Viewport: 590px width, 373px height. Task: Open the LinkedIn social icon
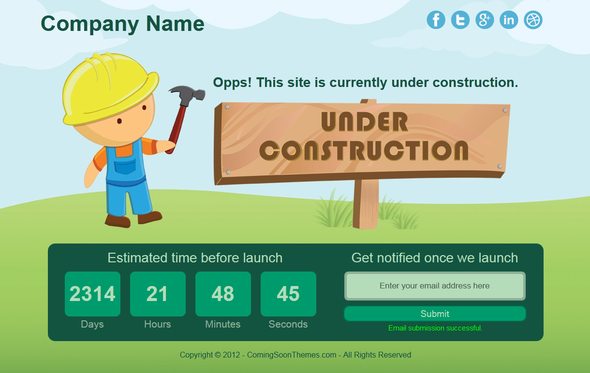coord(509,20)
